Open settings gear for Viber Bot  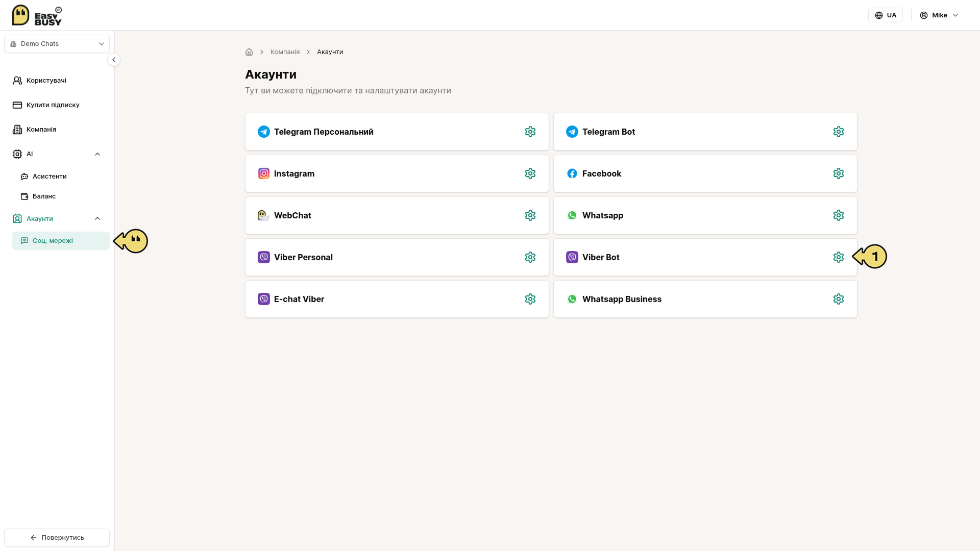(x=839, y=257)
